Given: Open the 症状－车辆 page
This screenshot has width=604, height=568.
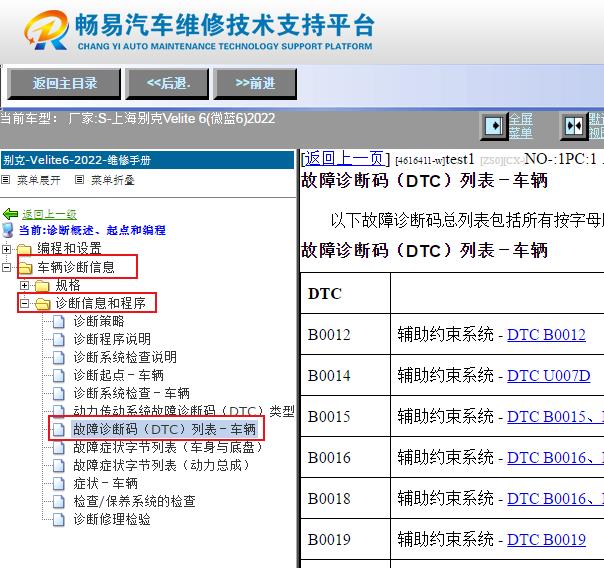Looking at the screenshot, I should (106, 483).
